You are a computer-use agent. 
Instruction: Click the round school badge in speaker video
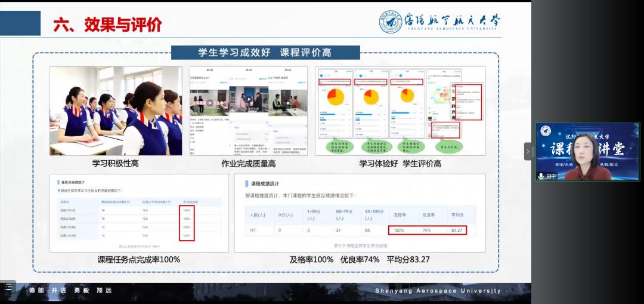pyautogui.click(x=544, y=131)
